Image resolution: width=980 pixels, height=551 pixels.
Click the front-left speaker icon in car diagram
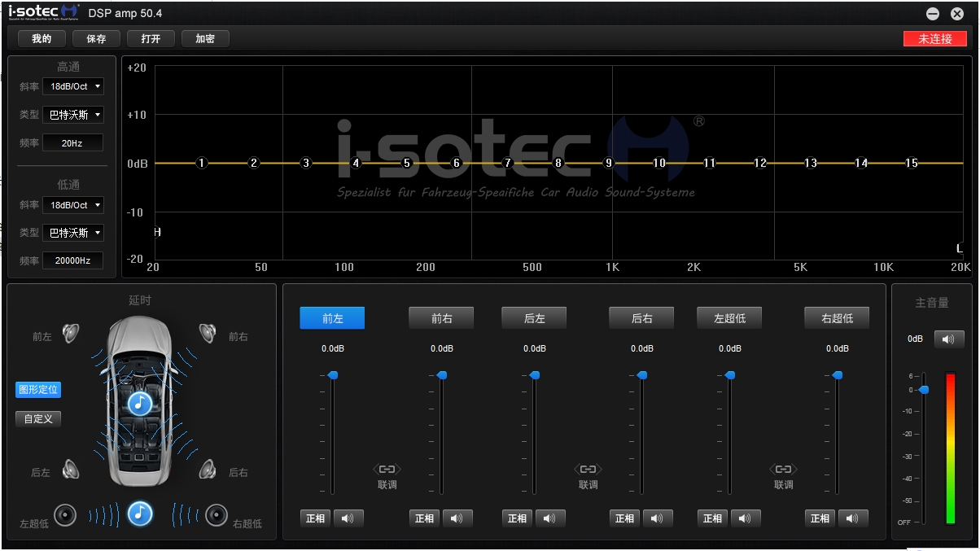pos(71,334)
